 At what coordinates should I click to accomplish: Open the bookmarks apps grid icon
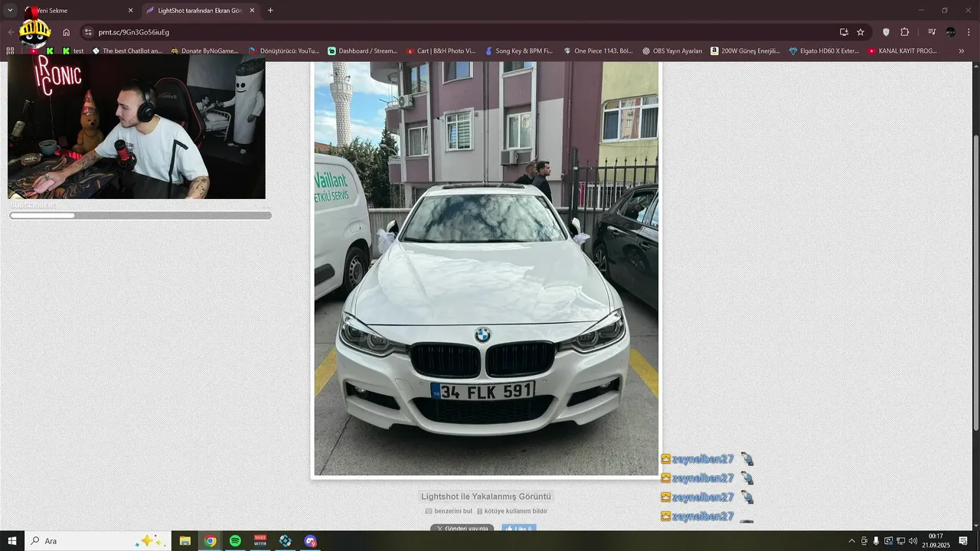(10, 51)
